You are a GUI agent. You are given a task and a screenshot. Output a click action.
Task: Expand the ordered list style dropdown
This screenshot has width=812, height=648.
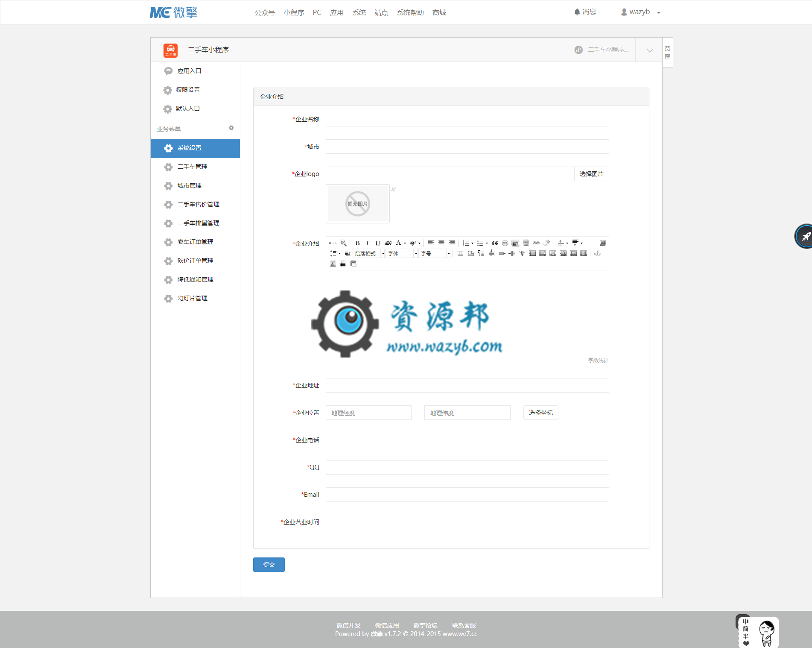472,243
